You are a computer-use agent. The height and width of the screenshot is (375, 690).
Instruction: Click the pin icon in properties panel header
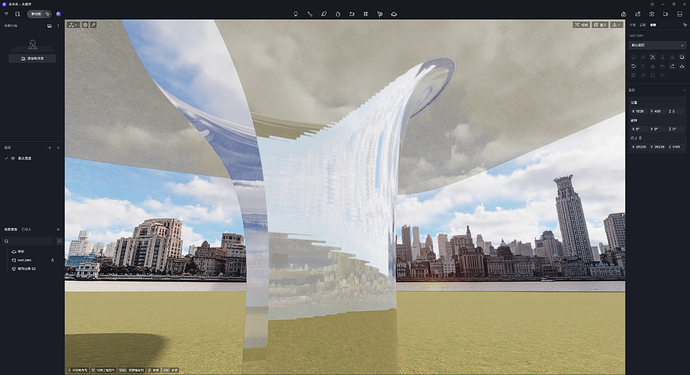point(684,25)
